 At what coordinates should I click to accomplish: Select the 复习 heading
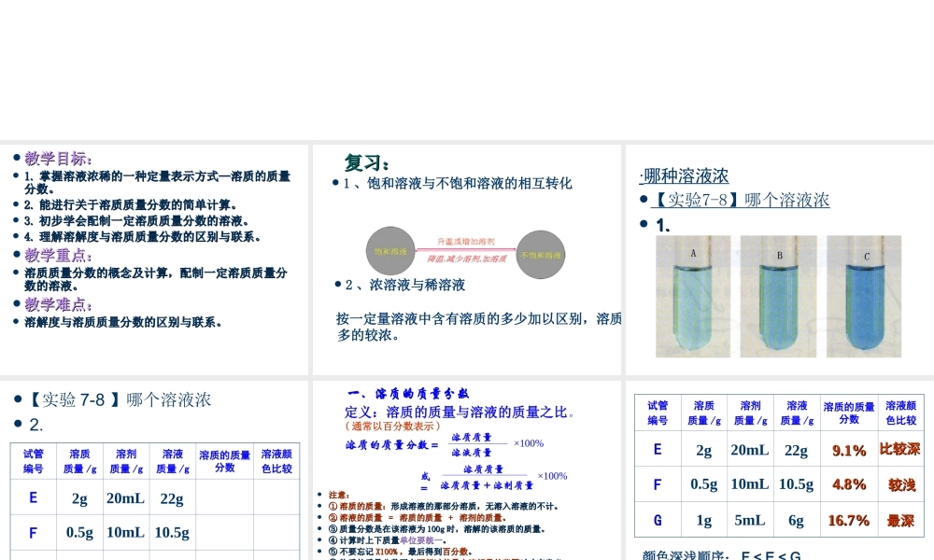368,162
